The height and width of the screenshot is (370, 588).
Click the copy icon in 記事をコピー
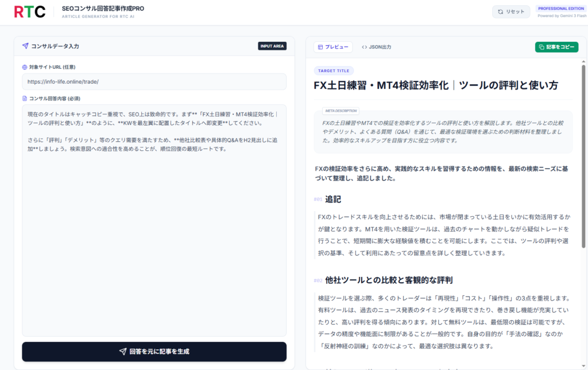pos(541,47)
